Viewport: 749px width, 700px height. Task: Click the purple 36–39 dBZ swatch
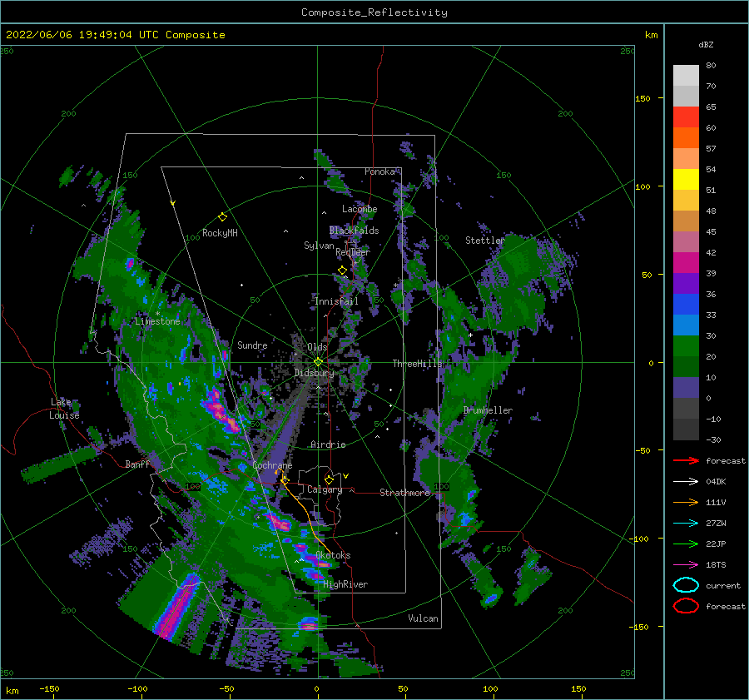686,284
